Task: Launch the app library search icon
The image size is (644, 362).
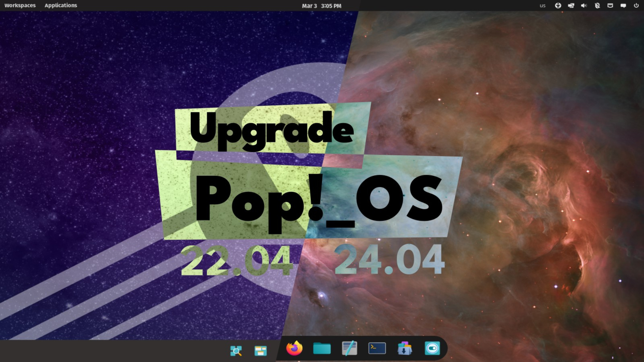Action: [x=236, y=350]
